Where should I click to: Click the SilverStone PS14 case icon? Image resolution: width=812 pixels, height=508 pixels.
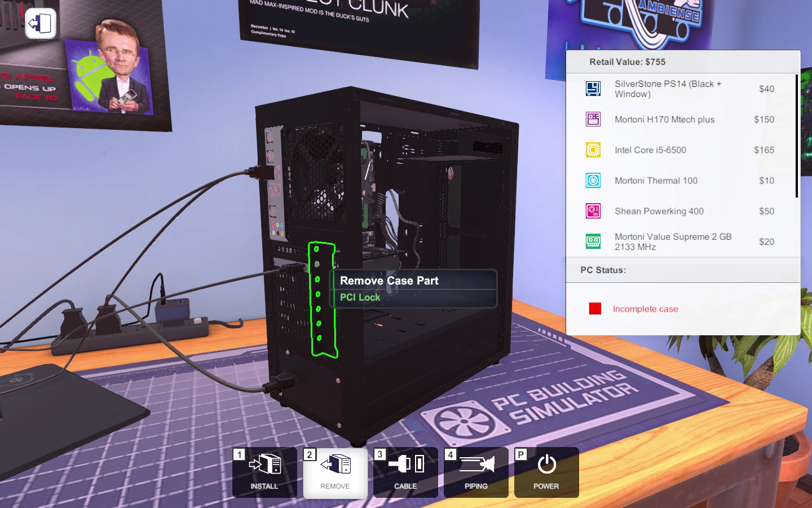tap(593, 89)
